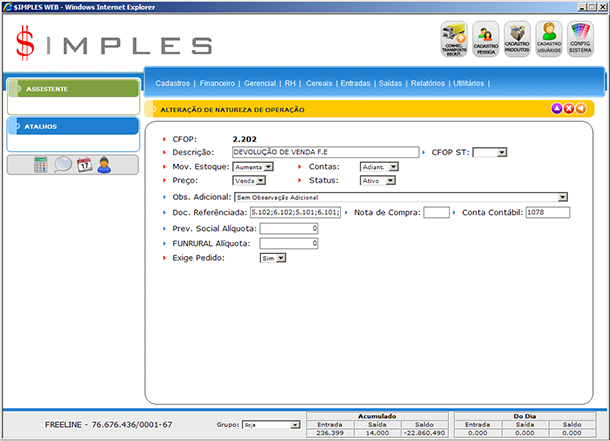Open the Cadastro Pessoa icon
Viewport: 610px width, 441px height.
click(486, 40)
